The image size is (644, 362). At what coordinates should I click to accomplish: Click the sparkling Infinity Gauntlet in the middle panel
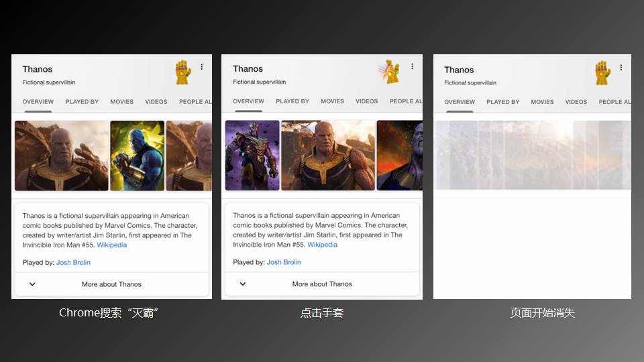(390, 72)
